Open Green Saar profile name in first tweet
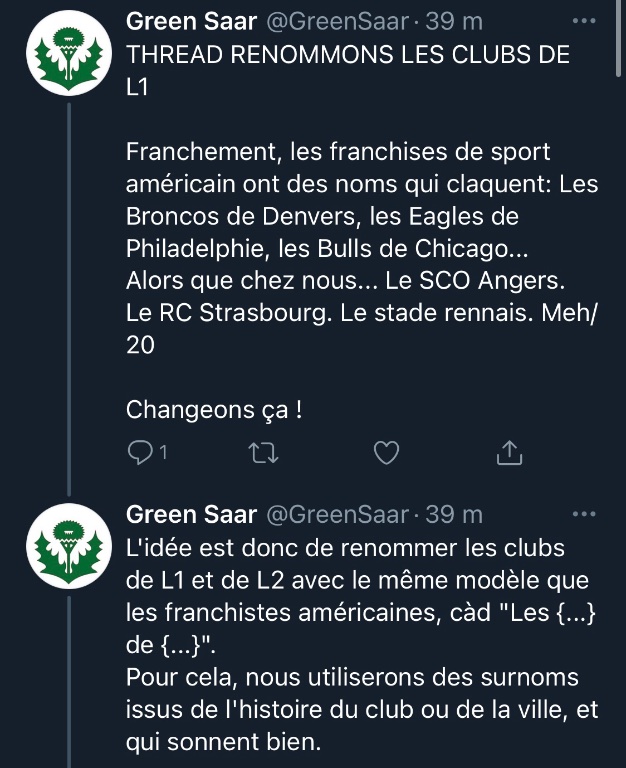 click(192, 22)
